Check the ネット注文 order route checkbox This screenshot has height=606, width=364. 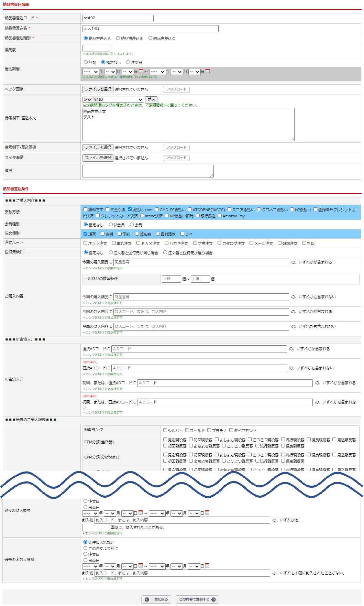(86, 243)
